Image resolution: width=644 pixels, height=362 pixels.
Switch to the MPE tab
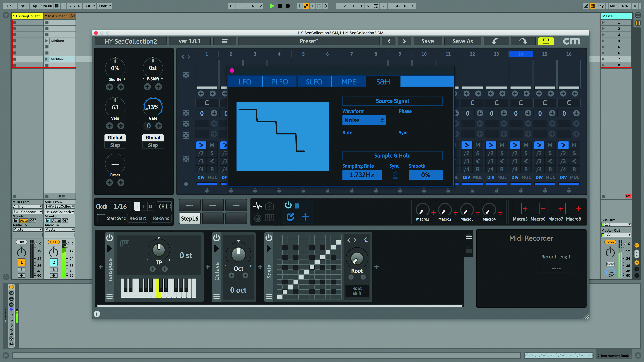[348, 82]
